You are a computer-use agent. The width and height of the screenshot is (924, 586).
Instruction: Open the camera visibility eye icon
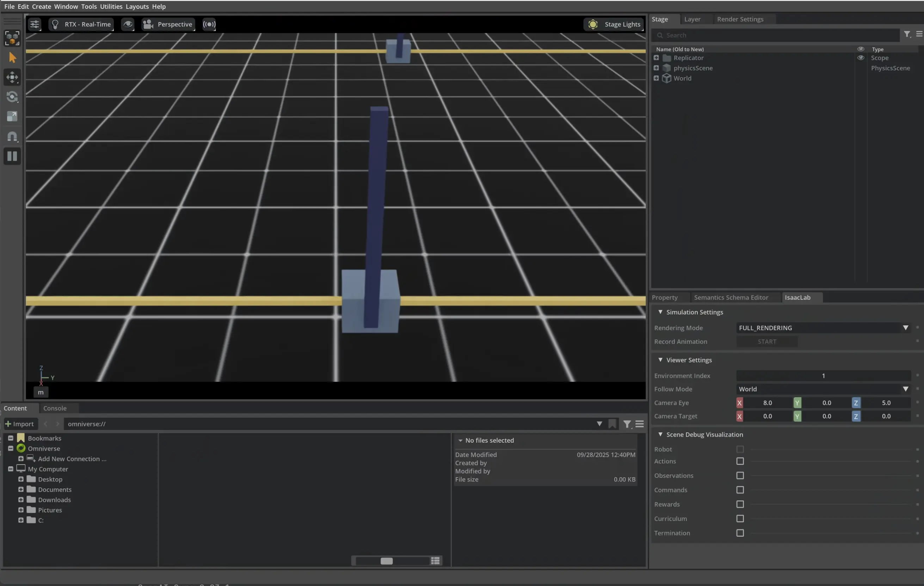[128, 24]
